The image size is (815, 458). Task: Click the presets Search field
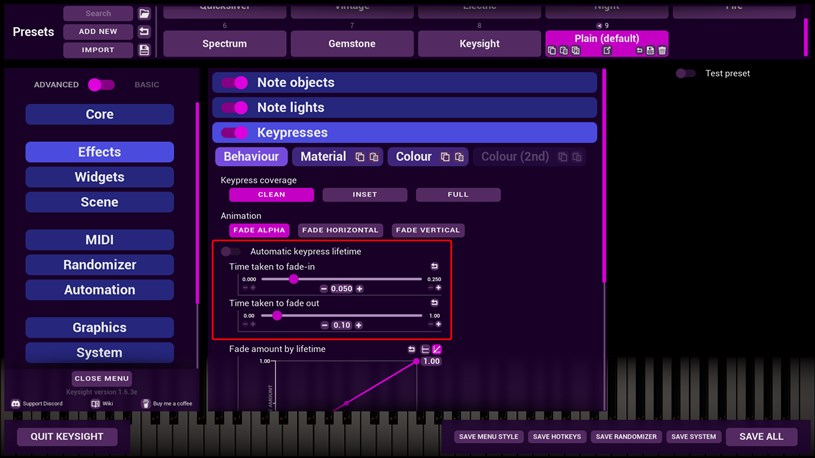point(98,14)
